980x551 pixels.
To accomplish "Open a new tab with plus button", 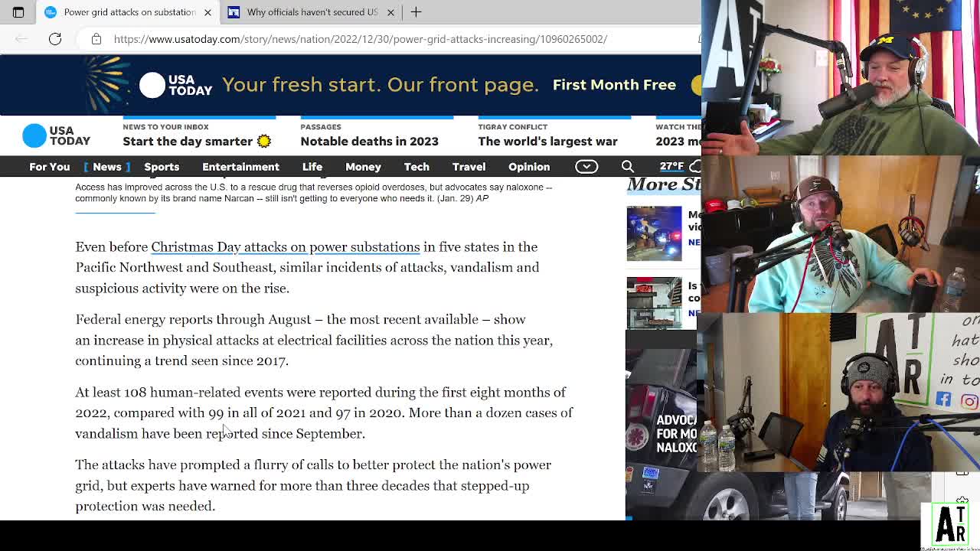I will [x=416, y=12].
